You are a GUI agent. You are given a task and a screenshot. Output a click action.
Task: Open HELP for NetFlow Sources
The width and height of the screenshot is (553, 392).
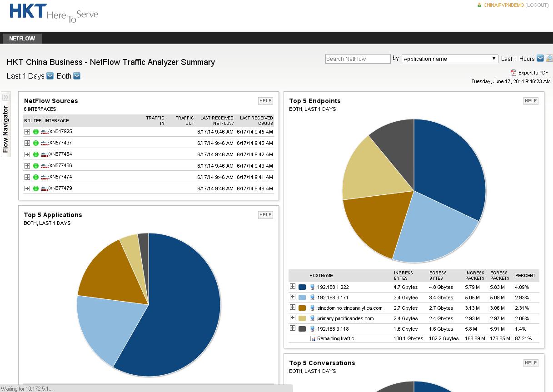[265, 101]
